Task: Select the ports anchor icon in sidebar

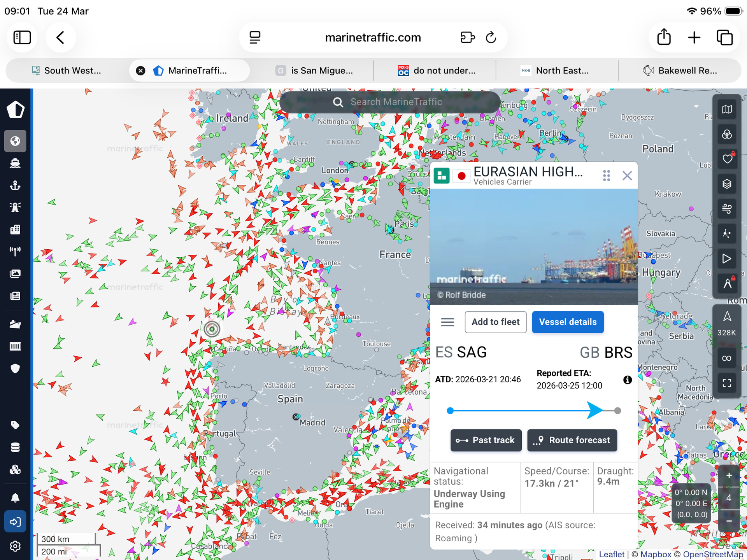Action: 15,185
